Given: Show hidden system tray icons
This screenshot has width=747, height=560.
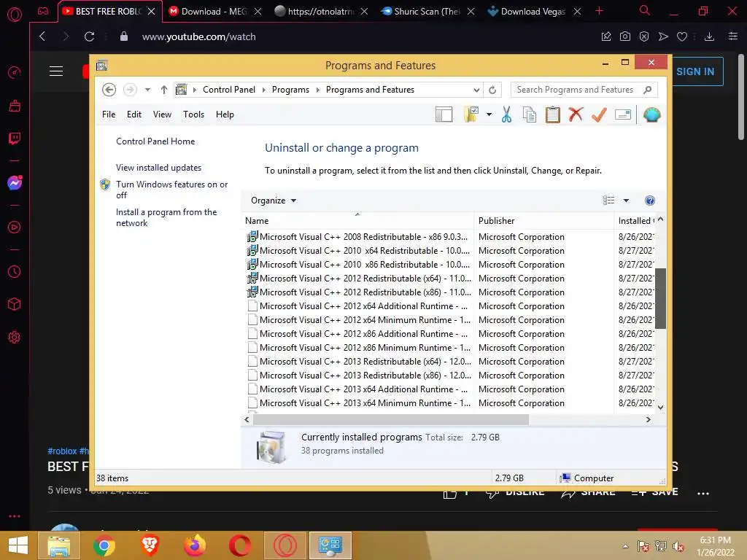Looking at the screenshot, I should [x=625, y=545].
